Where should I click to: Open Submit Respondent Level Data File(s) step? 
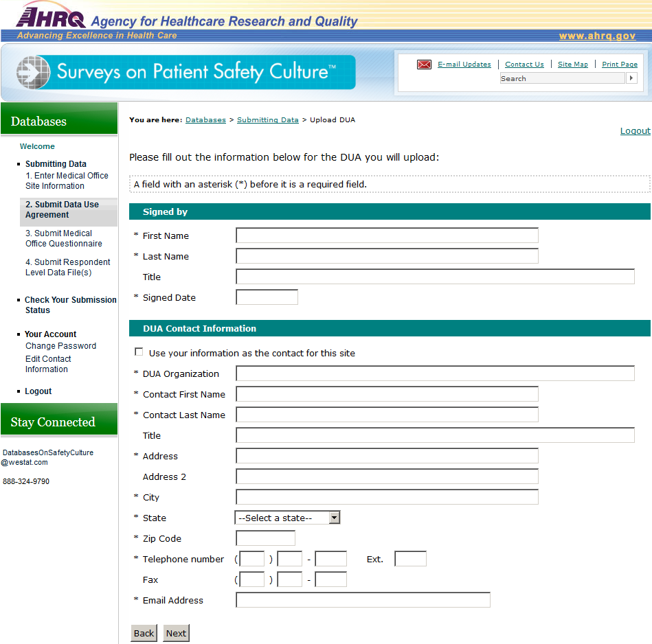point(67,267)
